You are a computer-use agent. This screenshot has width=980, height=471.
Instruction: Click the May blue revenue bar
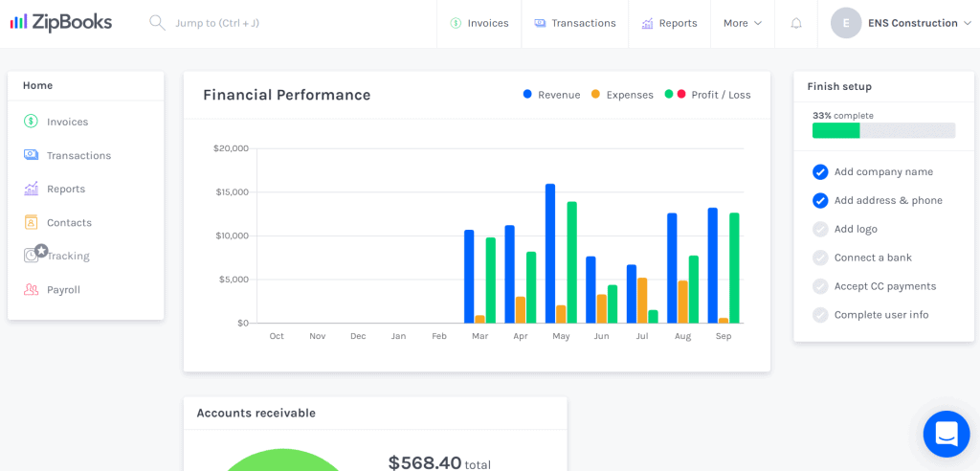tap(550, 254)
